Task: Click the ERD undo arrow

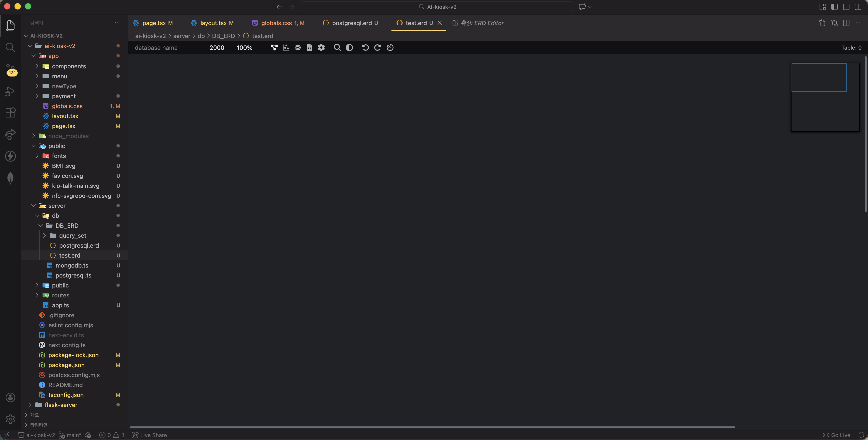Action: (365, 48)
